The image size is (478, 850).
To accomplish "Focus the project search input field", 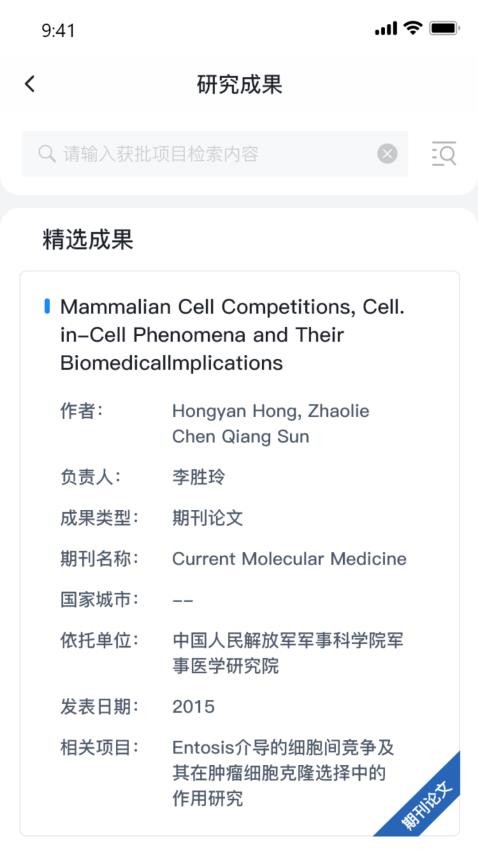I will click(x=215, y=154).
